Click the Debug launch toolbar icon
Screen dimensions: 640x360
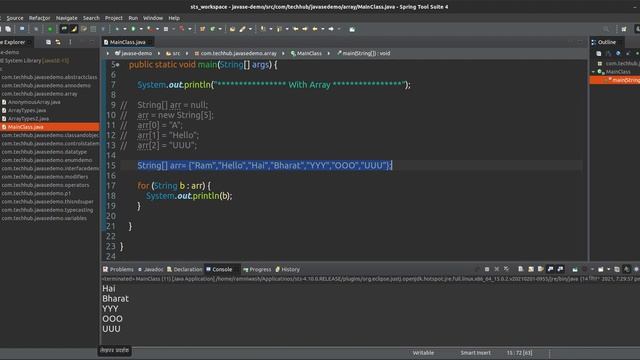point(117,29)
